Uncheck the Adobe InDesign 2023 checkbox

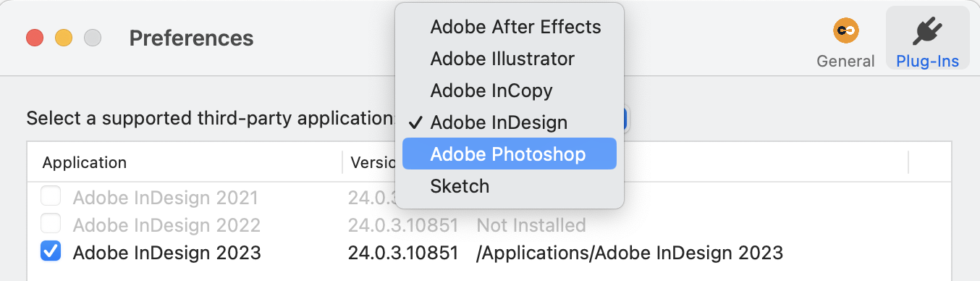click(51, 252)
